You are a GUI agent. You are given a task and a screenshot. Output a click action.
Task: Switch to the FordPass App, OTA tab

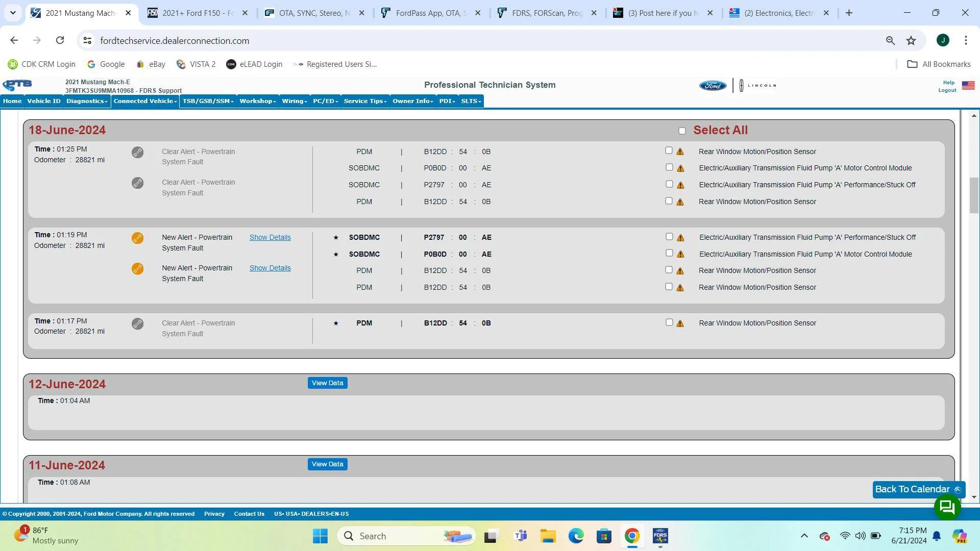(431, 13)
